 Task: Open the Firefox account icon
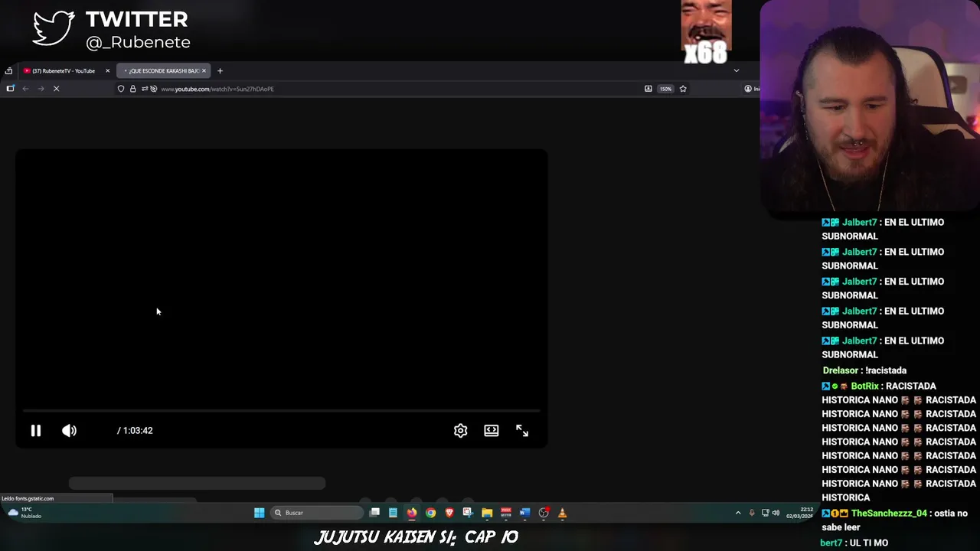click(x=748, y=89)
